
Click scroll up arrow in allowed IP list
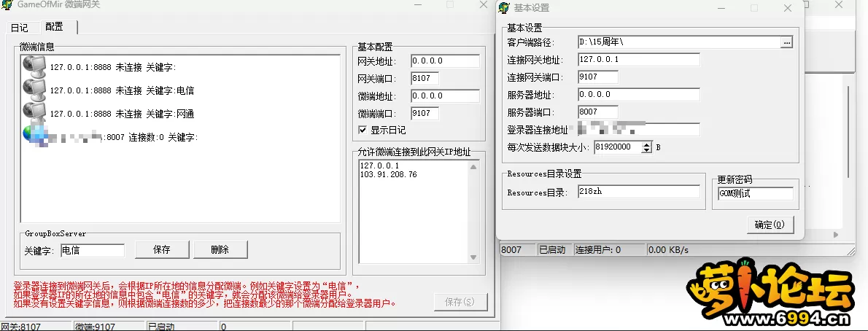coord(473,166)
